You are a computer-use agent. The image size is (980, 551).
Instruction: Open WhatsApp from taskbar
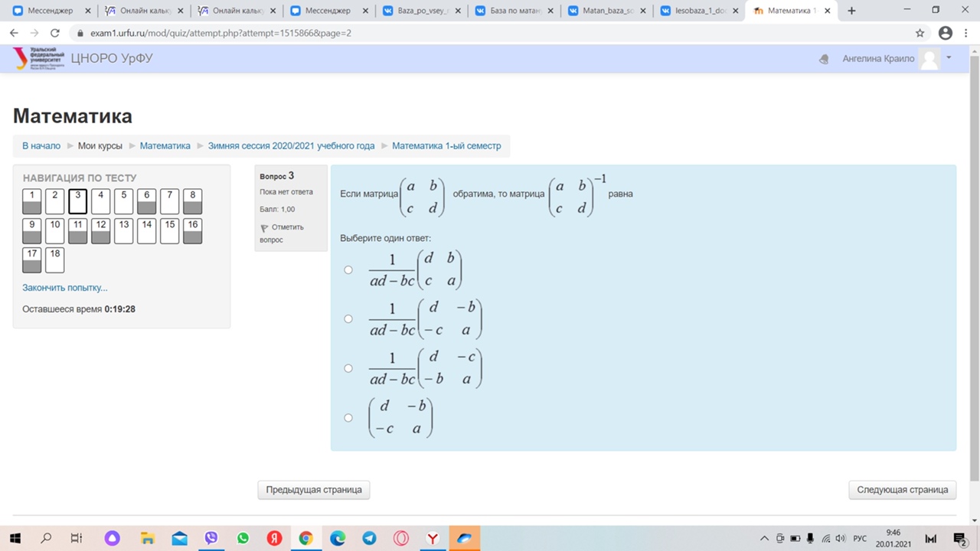(x=243, y=538)
